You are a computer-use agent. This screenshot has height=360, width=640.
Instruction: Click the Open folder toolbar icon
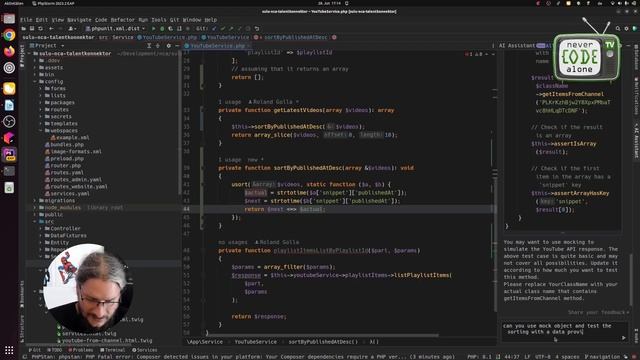pos(24,29)
